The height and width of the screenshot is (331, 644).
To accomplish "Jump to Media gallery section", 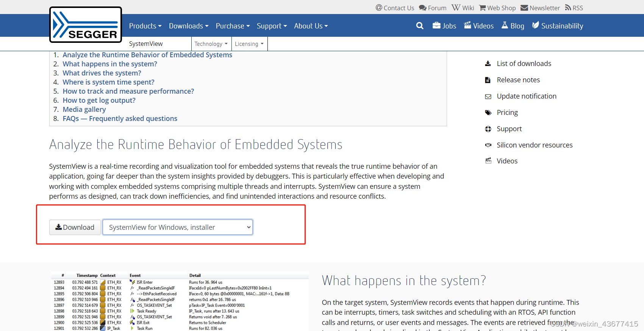I will (x=84, y=110).
